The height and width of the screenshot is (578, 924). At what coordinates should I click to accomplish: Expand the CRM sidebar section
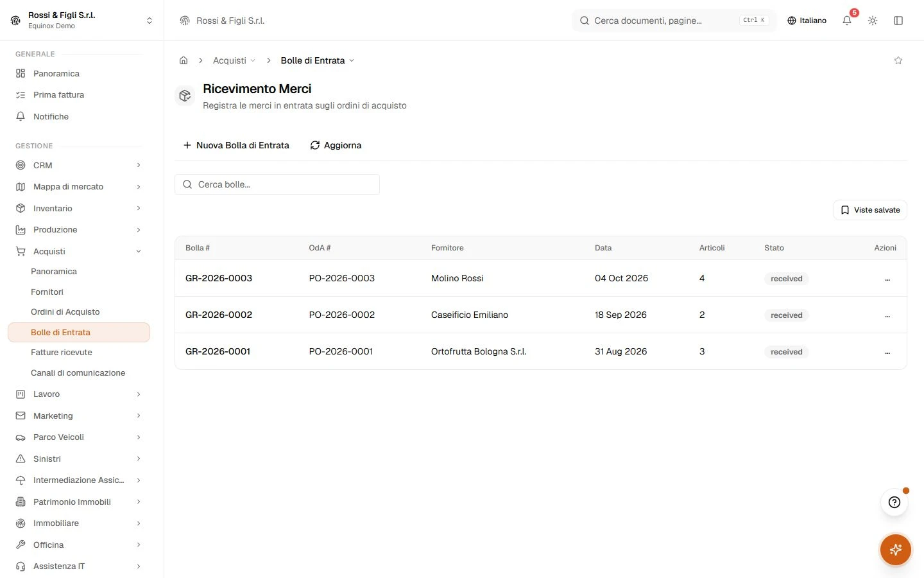(78, 165)
